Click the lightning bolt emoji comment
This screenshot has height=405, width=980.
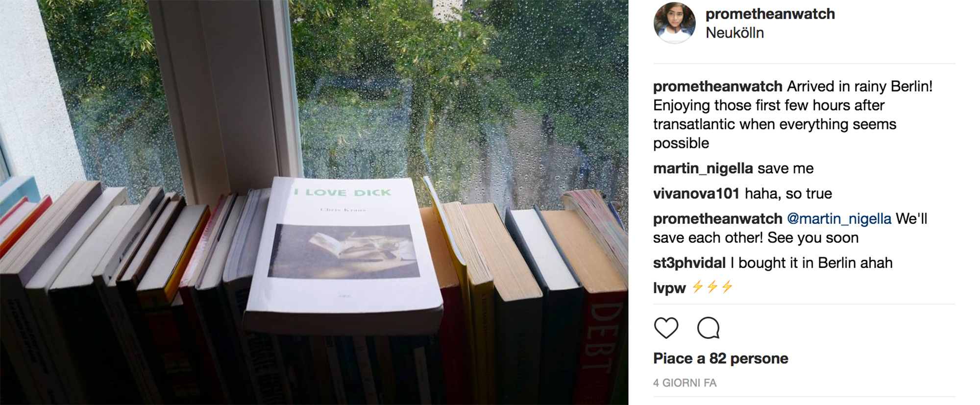point(712,287)
